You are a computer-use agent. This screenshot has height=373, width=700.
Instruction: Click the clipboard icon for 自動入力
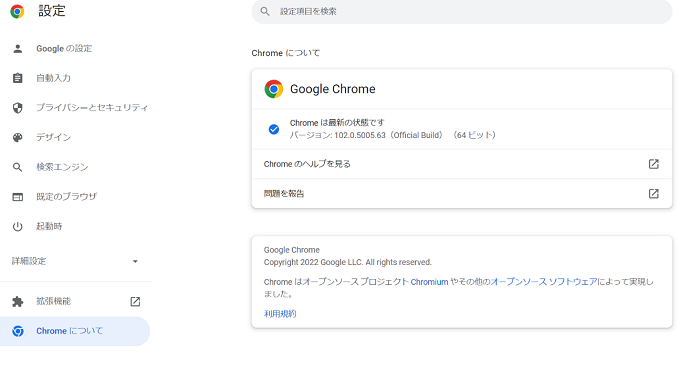17,78
